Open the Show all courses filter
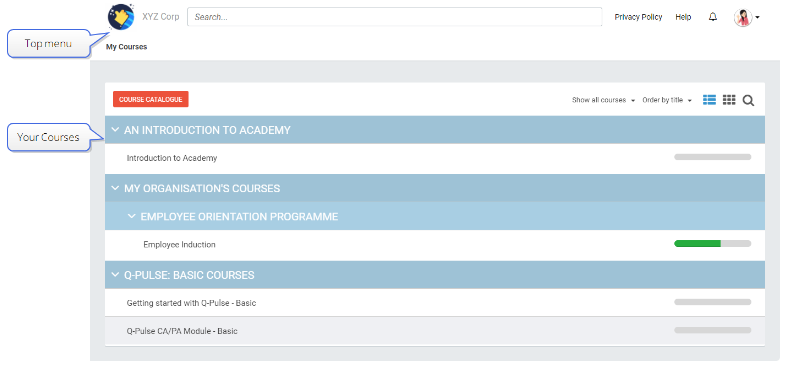This screenshot has height=366, width=785. (x=603, y=100)
